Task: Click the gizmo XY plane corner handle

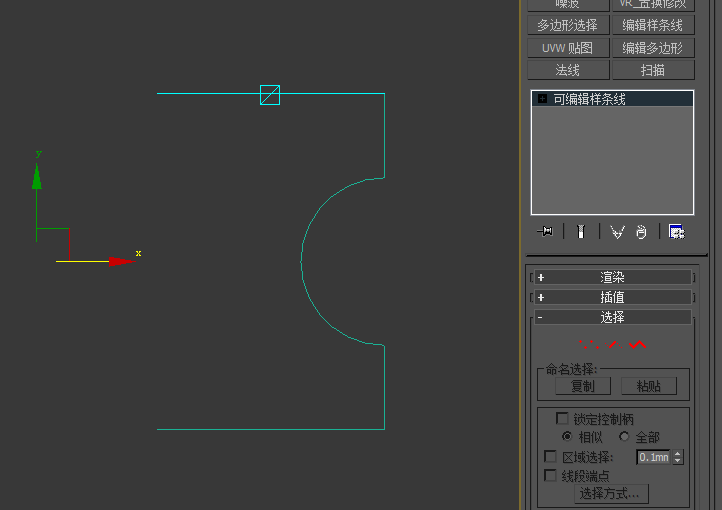Action: 69,229
